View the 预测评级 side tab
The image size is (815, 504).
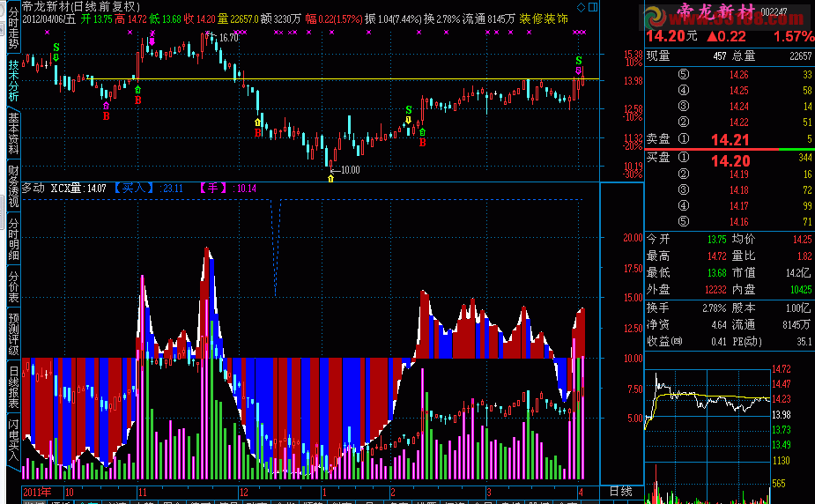pyautogui.click(x=13, y=334)
